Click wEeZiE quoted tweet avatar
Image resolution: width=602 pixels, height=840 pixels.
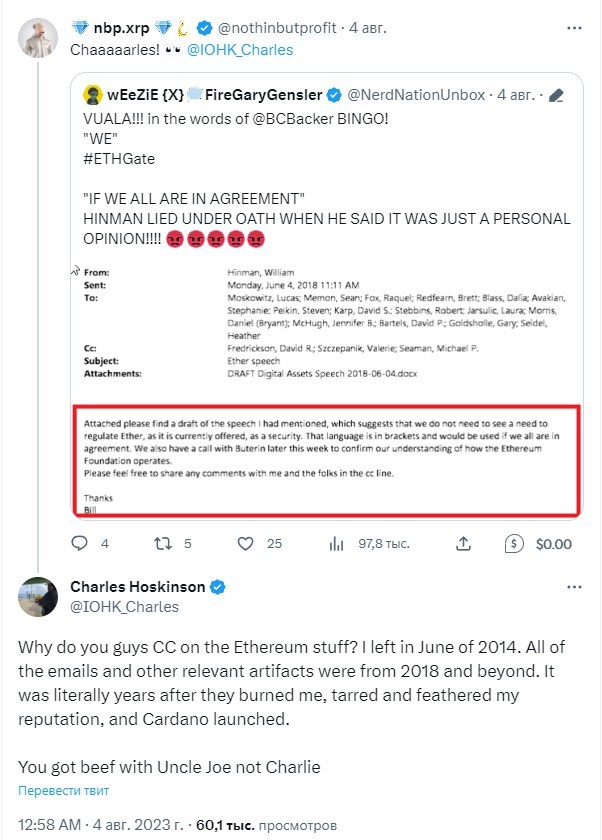pos(93,95)
